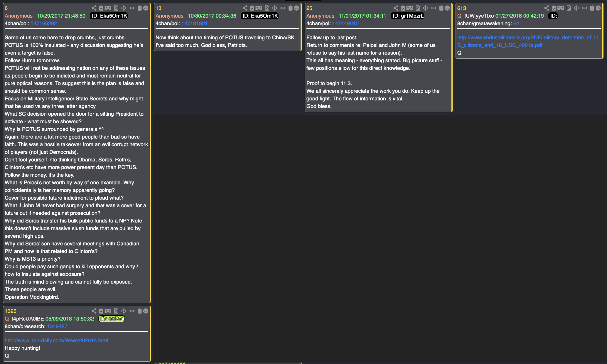Viewport: 607px width, 364px height.
Task: Click the timestamp 11/01/2017 01:34:11
Action: [362, 16]
